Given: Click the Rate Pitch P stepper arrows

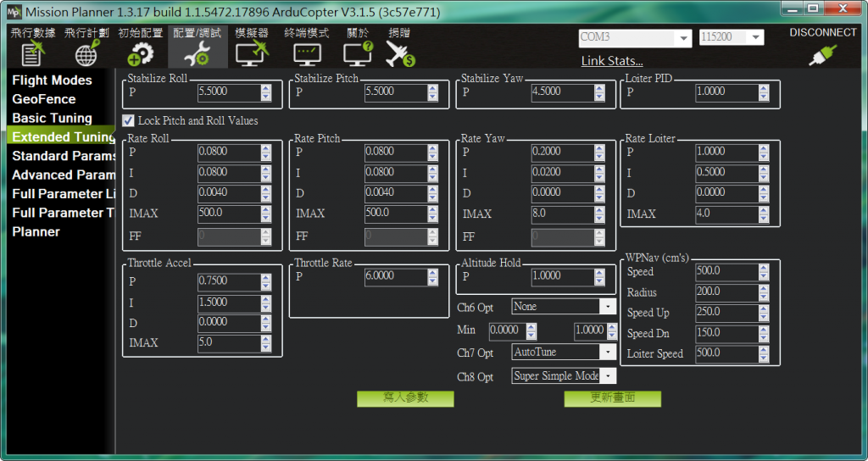Looking at the screenshot, I should tap(433, 153).
